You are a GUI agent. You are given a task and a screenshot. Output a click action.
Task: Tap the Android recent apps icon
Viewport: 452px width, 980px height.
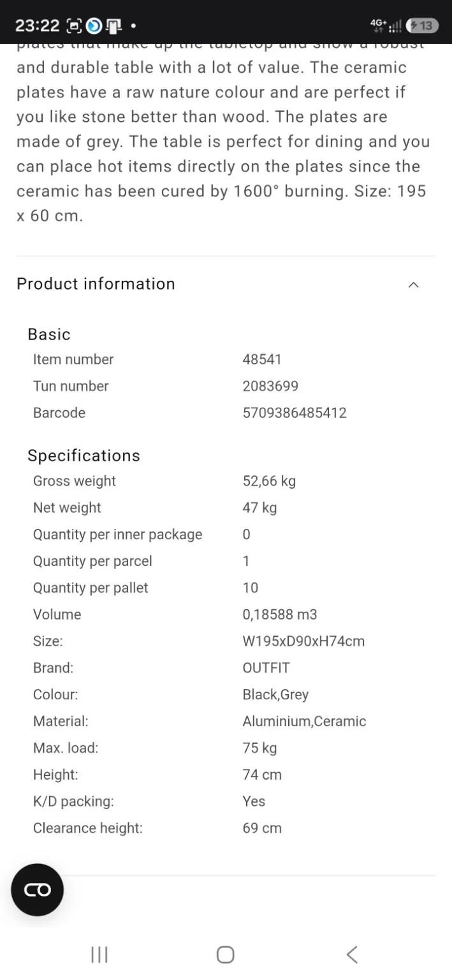99,954
